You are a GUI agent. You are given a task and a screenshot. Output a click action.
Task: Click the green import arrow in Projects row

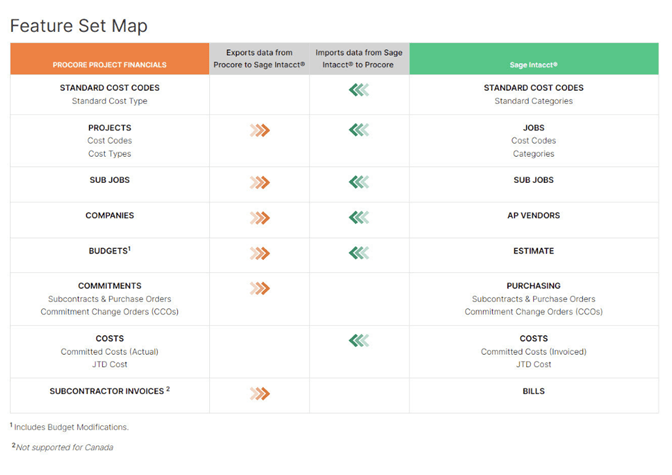pyautogui.click(x=359, y=130)
